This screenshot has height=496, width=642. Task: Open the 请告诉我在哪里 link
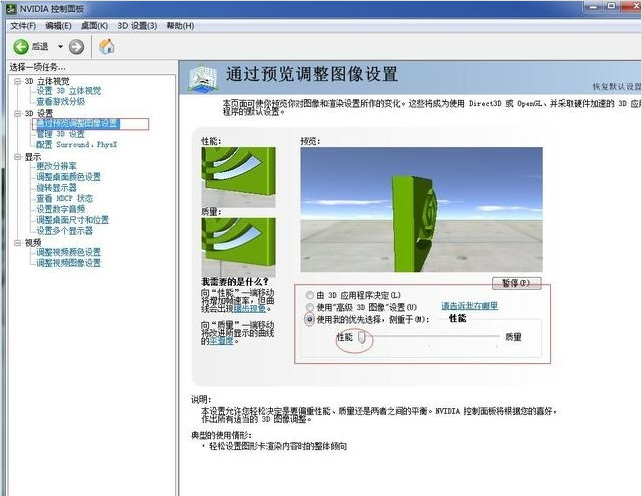[x=470, y=306]
